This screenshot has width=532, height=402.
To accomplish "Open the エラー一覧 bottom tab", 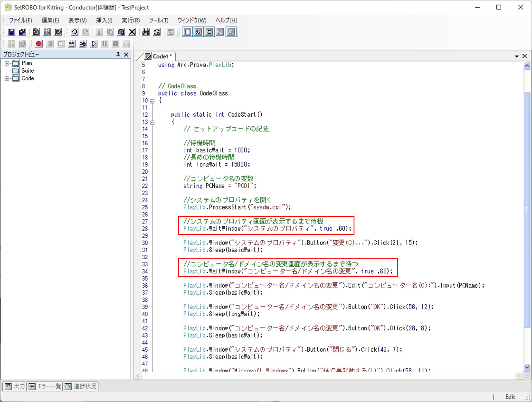I will pyautogui.click(x=44, y=386).
